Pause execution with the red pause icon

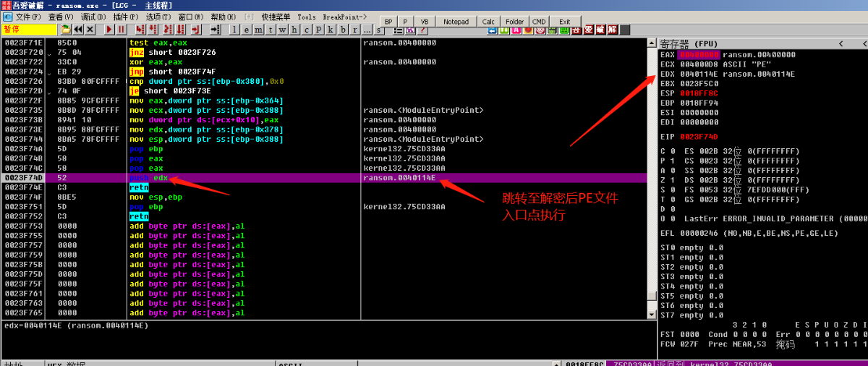tap(121, 30)
